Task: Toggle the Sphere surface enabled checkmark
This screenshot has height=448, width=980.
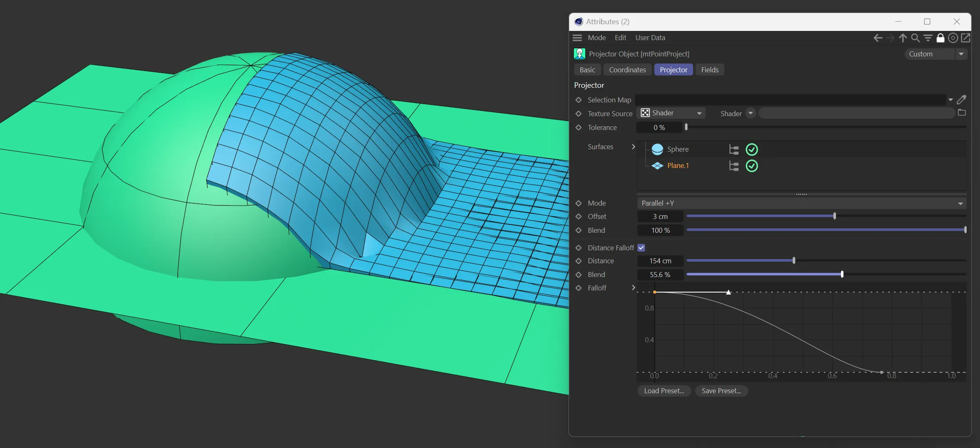Action: point(752,150)
